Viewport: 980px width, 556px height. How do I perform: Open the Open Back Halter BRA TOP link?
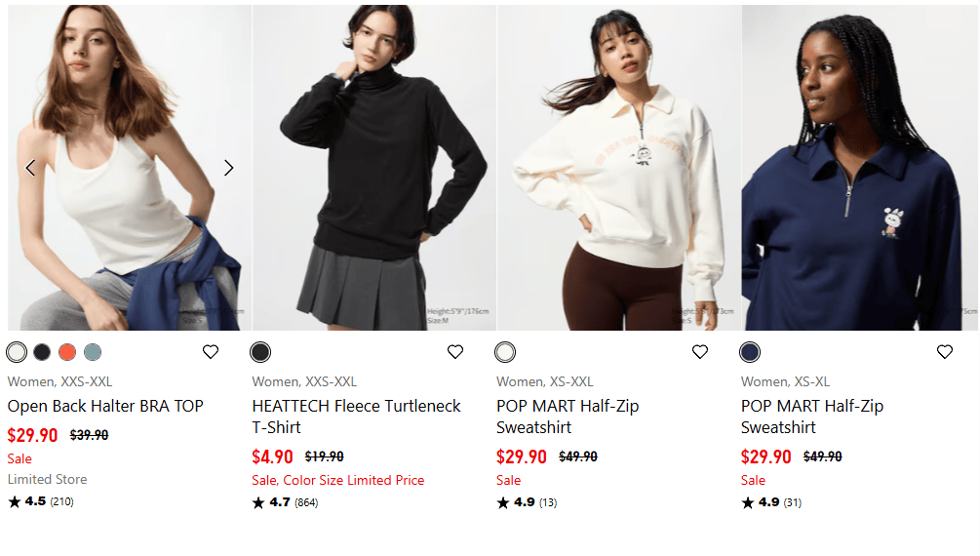click(x=105, y=406)
